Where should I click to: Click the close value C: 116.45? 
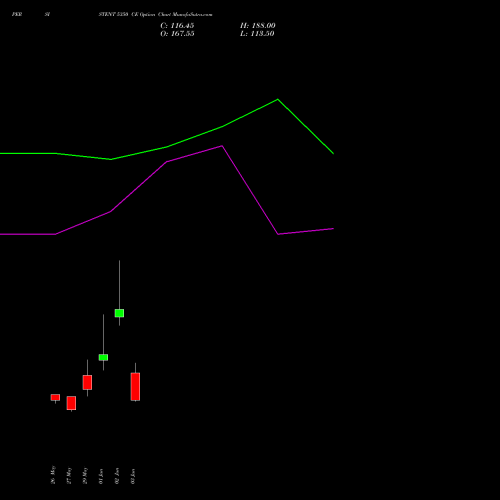(x=177, y=26)
